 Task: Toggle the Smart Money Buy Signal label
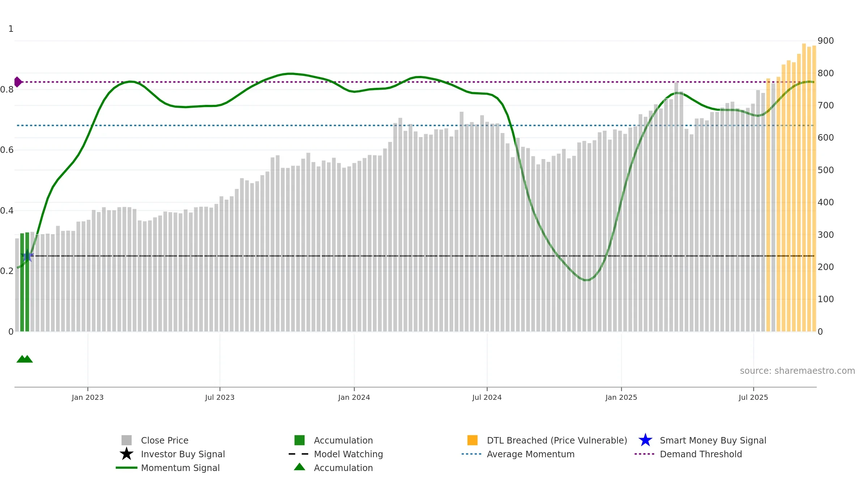point(713,440)
